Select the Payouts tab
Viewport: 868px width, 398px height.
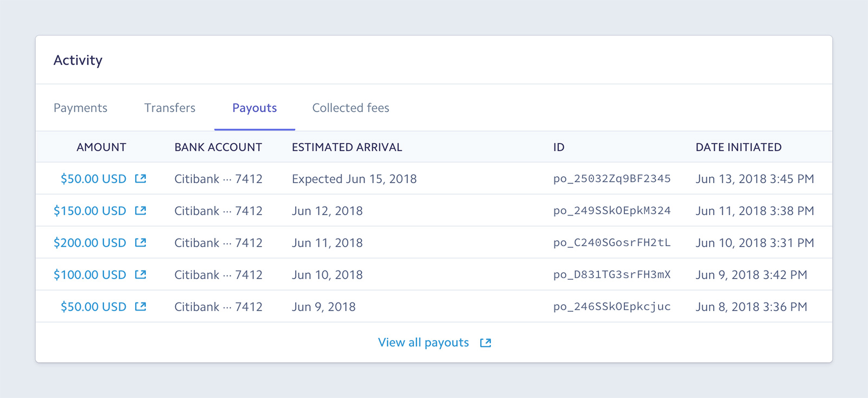click(254, 108)
